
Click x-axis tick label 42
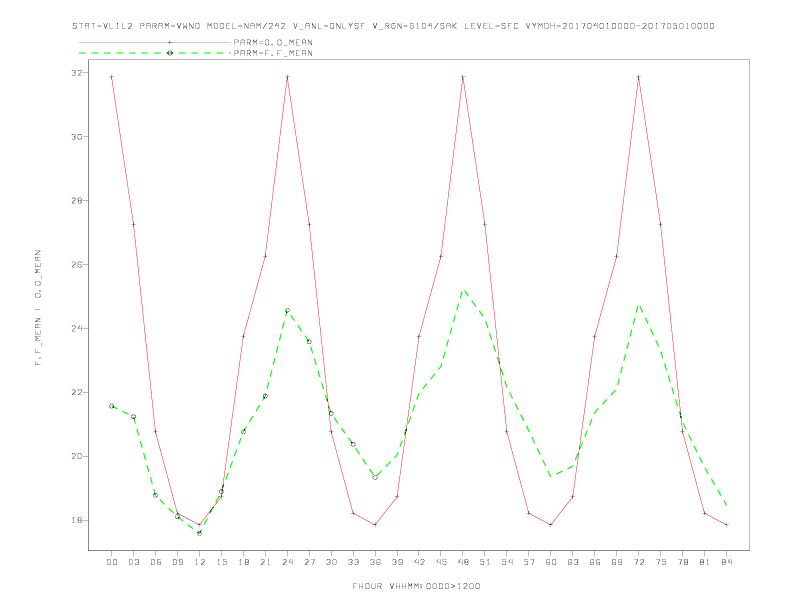point(419,562)
